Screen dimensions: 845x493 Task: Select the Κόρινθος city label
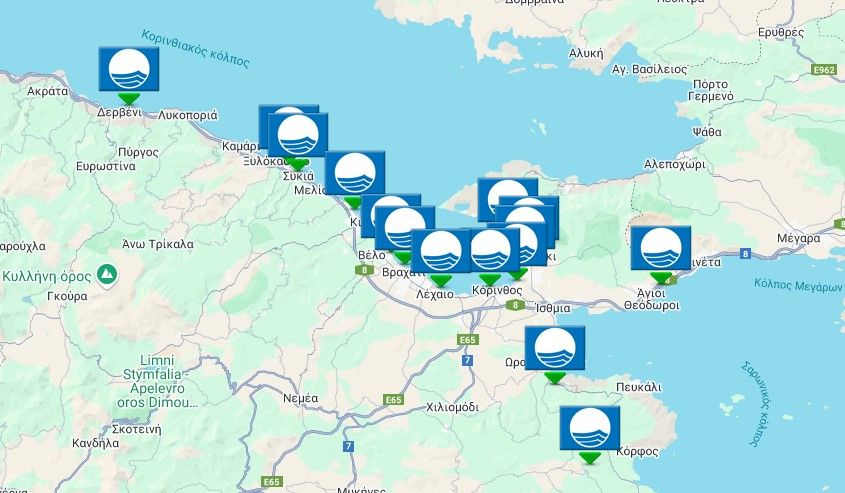(x=497, y=290)
